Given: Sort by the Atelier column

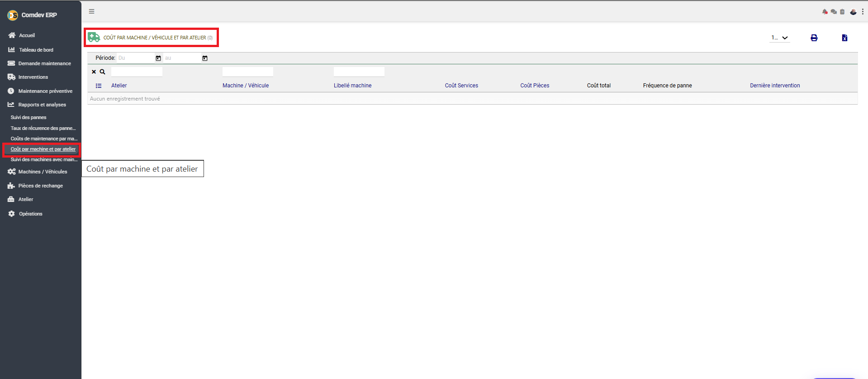Looking at the screenshot, I should tap(119, 86).
